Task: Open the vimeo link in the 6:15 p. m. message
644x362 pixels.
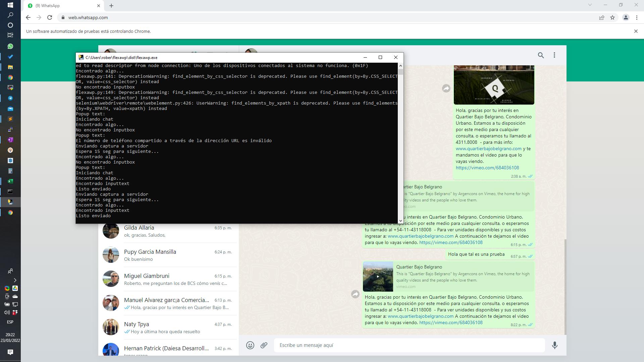Action: click(x=451, y=243)
